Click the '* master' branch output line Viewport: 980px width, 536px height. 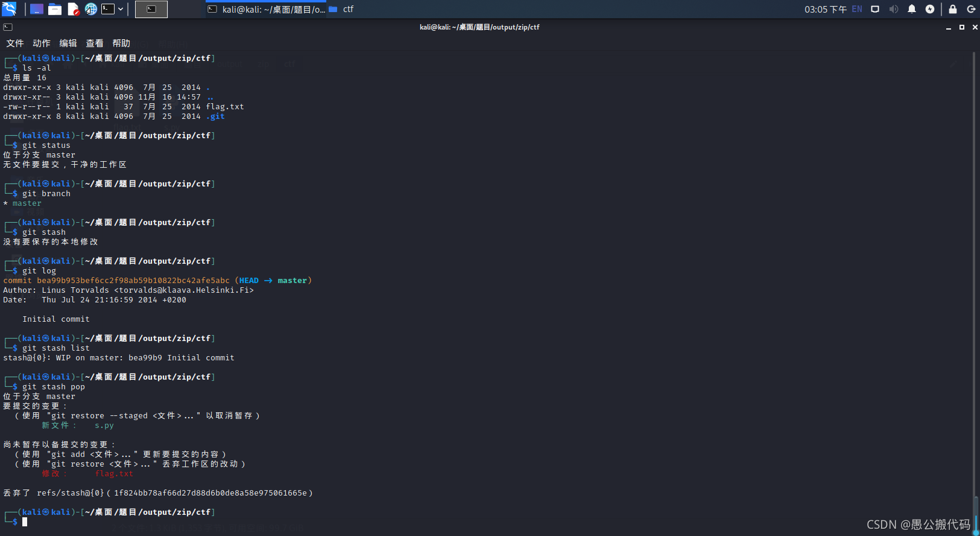22,203
